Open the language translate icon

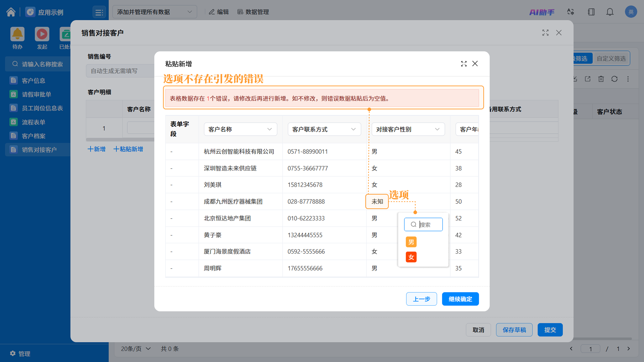click(571, 12)
